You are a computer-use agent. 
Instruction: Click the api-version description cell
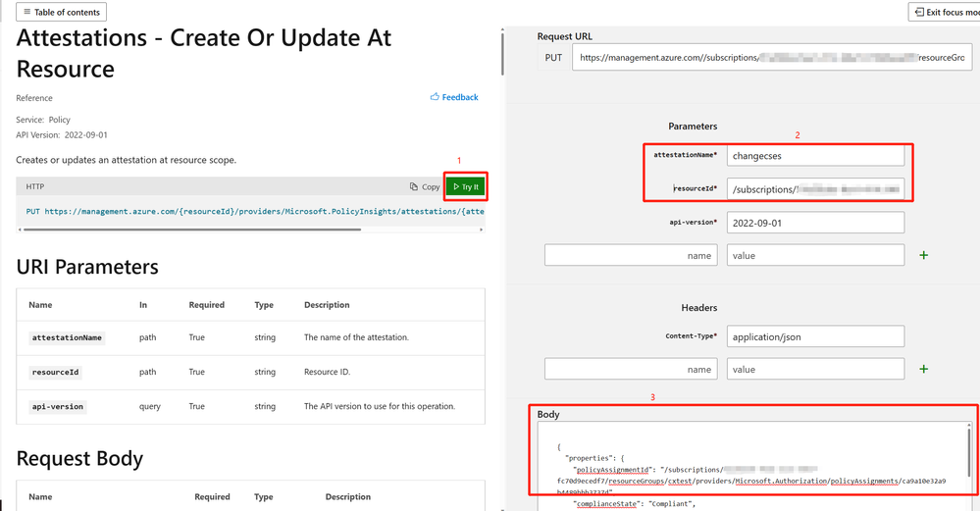click(x=380, y=406)
